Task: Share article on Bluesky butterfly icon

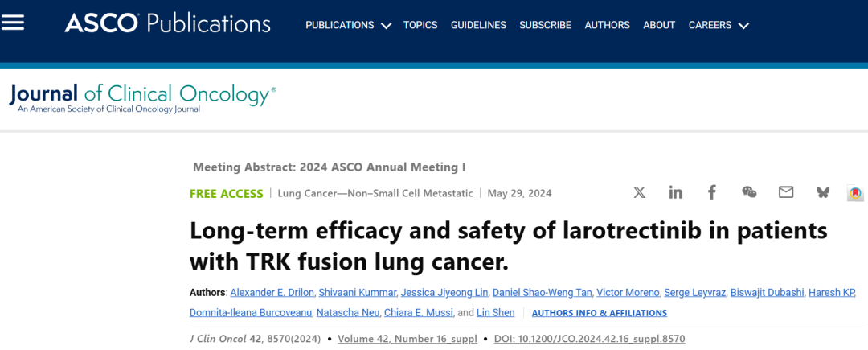Action: (x=823, y=193)
